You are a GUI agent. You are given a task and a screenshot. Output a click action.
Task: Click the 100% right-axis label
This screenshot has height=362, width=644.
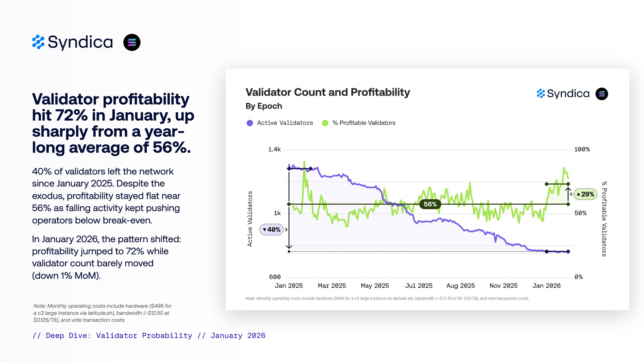[x=582, y=149]
